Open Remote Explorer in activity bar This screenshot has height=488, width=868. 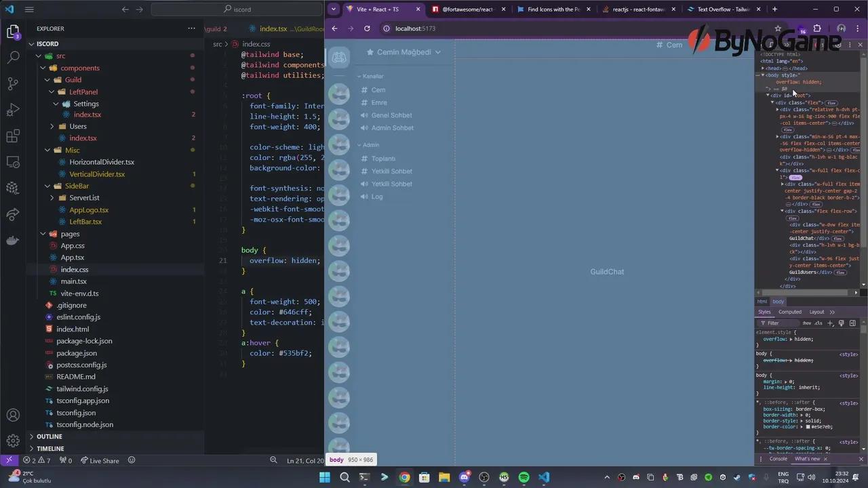click(13, 162)
